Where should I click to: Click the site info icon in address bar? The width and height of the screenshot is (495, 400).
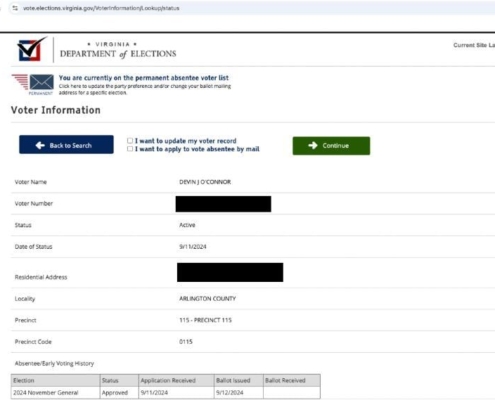coord(15,8)
